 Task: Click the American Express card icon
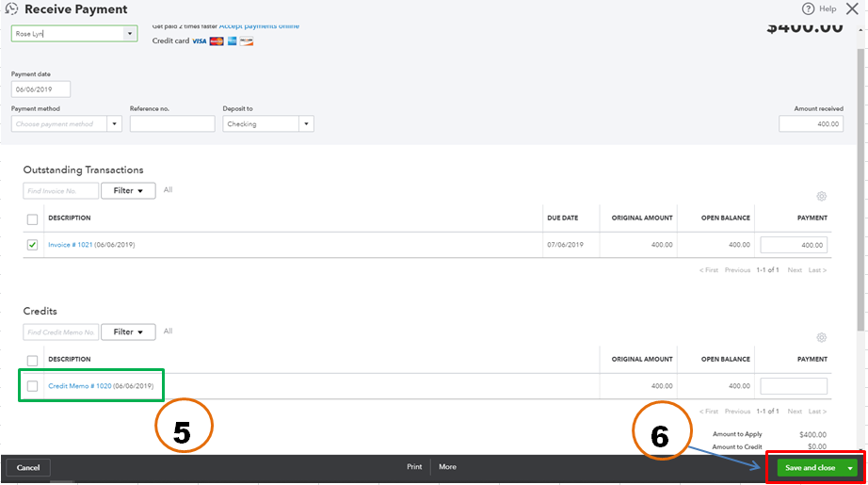pyautogui.click(x=232, y=41)
